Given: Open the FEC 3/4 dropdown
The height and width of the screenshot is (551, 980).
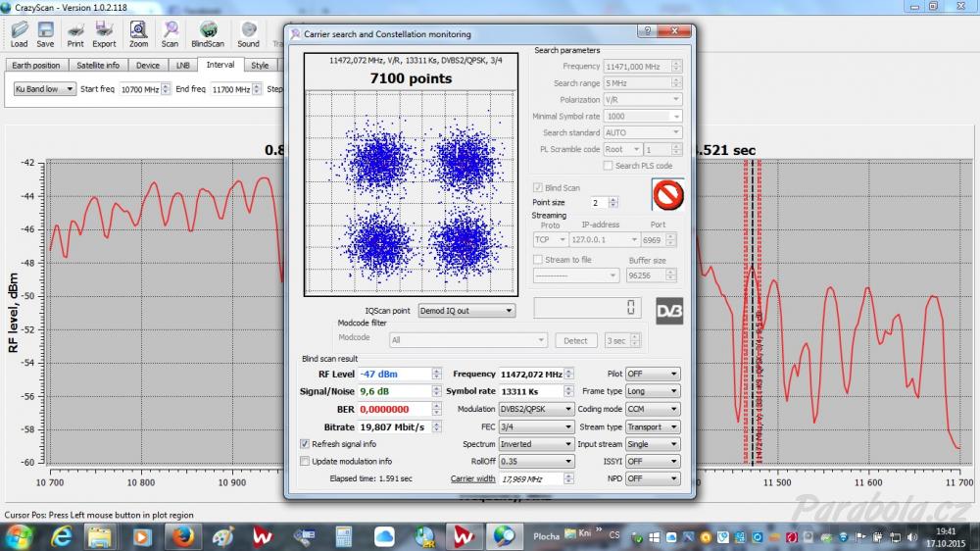Looking at the screenshot, I should coord(536,426).
